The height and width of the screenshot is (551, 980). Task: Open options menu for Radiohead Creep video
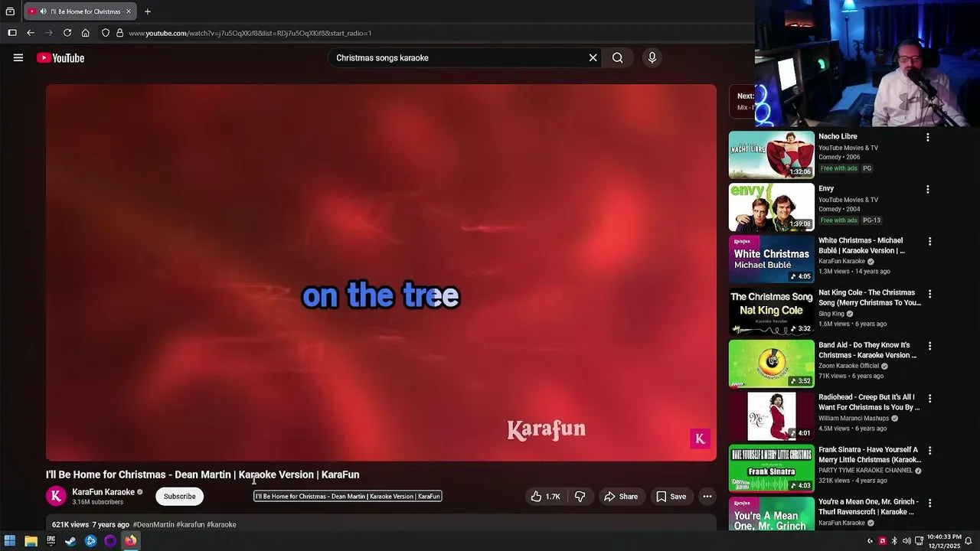[930, 399]
